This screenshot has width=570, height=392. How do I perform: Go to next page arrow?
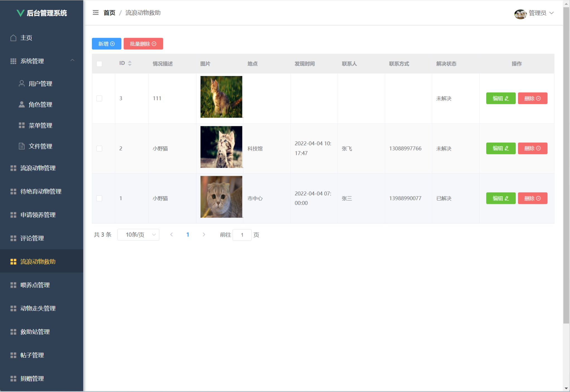[x=204, y=235]
